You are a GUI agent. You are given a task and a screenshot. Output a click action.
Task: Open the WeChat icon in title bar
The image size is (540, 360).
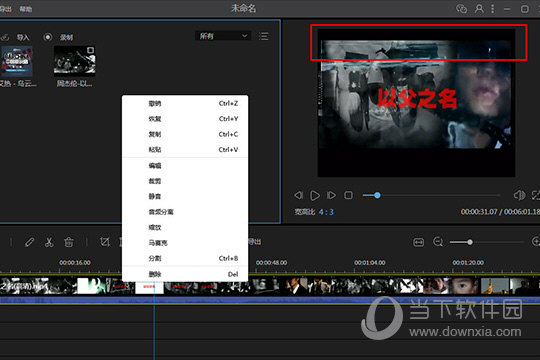461,9
